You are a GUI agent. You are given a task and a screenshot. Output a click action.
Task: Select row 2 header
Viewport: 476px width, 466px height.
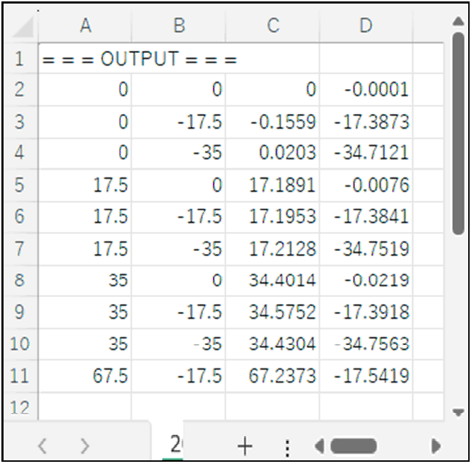[21, 90]
